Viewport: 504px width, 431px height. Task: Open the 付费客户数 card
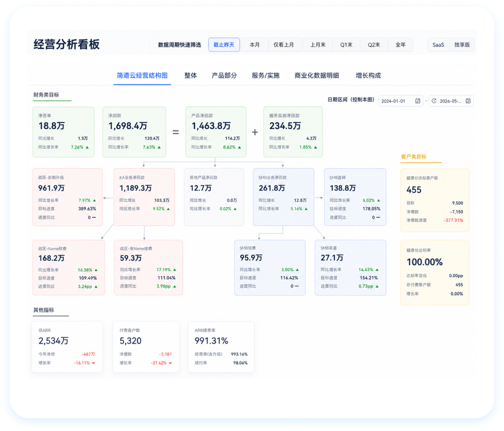pyautogui.click(x=146, y=347)
